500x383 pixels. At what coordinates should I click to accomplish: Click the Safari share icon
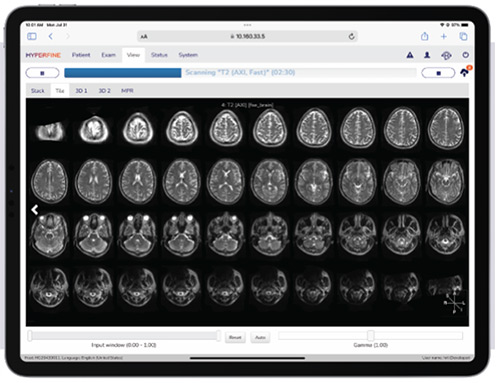pyautogui.click(x=424, y=36)
